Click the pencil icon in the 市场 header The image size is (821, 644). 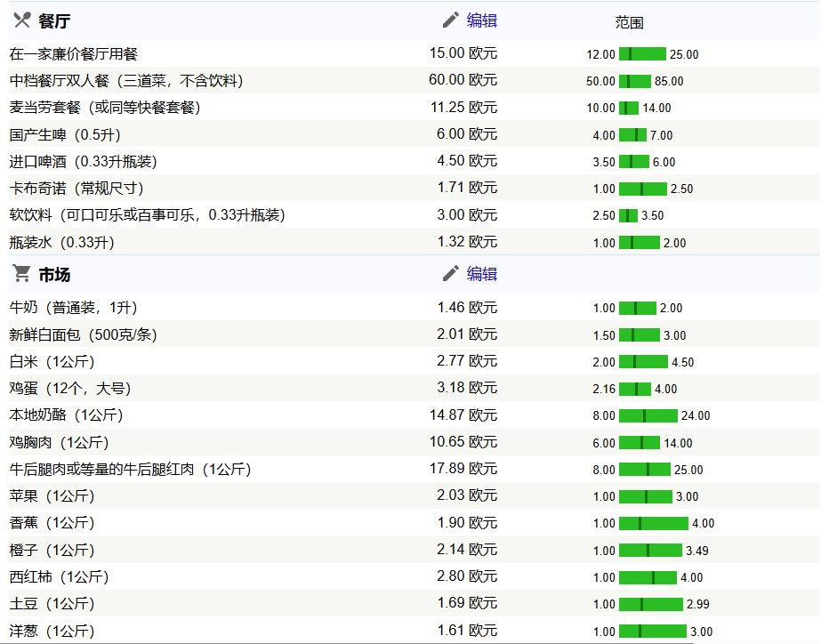[x=451, y=274]
